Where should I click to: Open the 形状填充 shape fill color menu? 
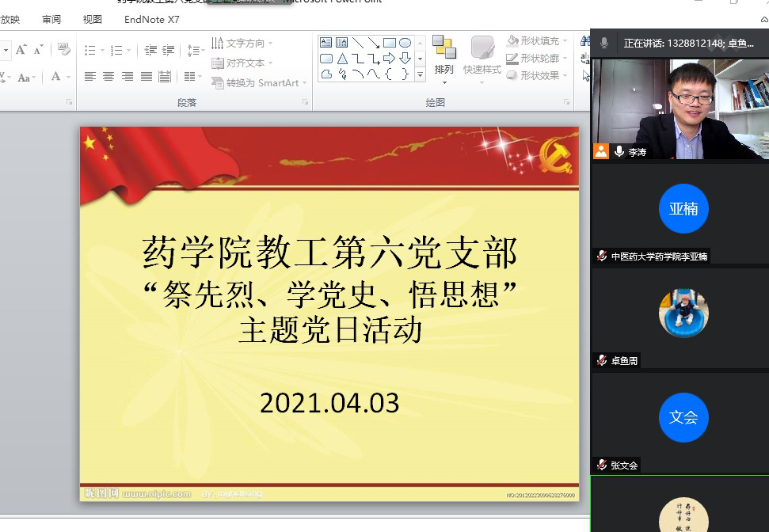(539, 41)
